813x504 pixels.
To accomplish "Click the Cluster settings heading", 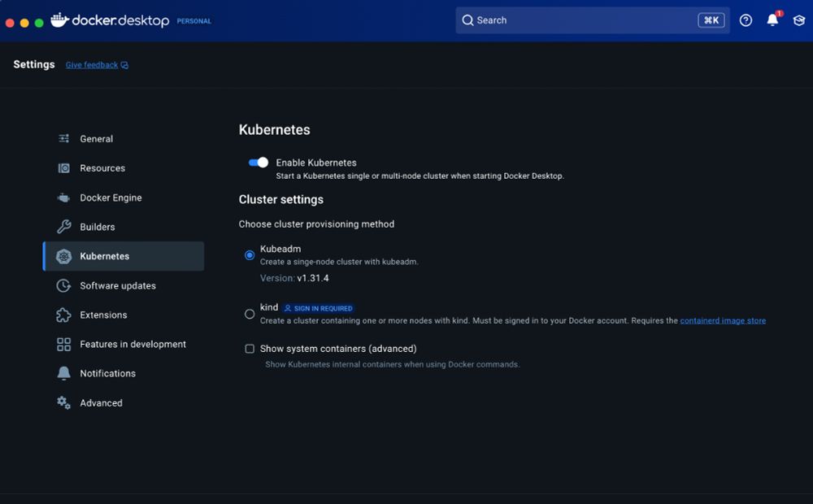I will 281,200.
